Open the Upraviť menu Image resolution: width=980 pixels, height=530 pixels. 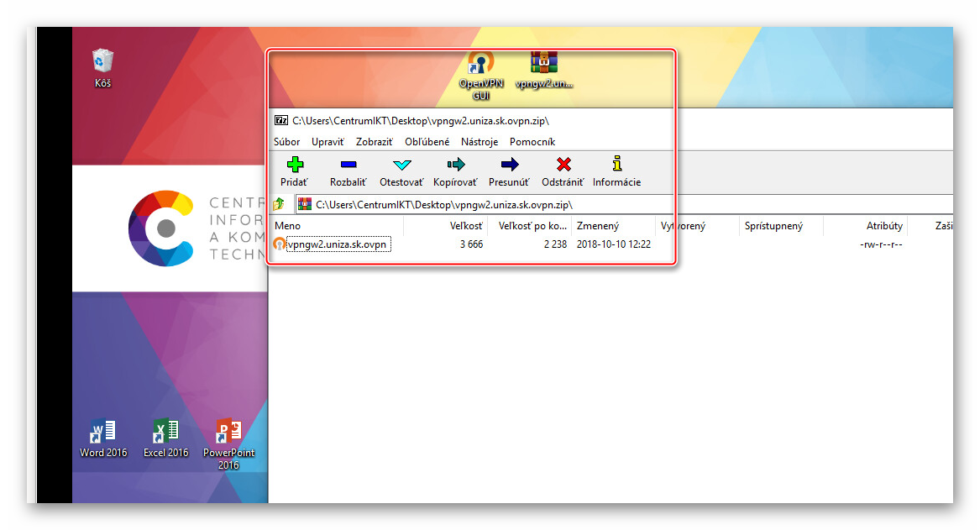[x=328, y=142]
